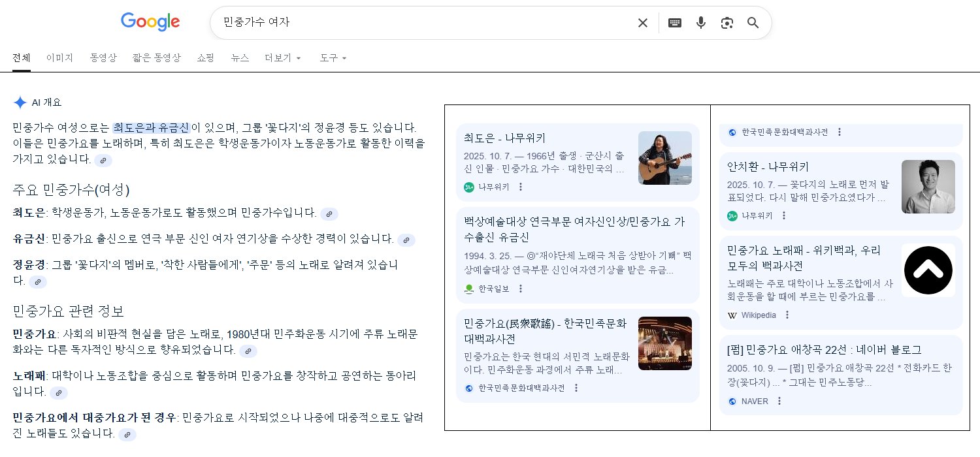This screenshot has height=457, width=980.
Task: Click the heading 주요 민중가수(여성)
Action: pos(71,190)
